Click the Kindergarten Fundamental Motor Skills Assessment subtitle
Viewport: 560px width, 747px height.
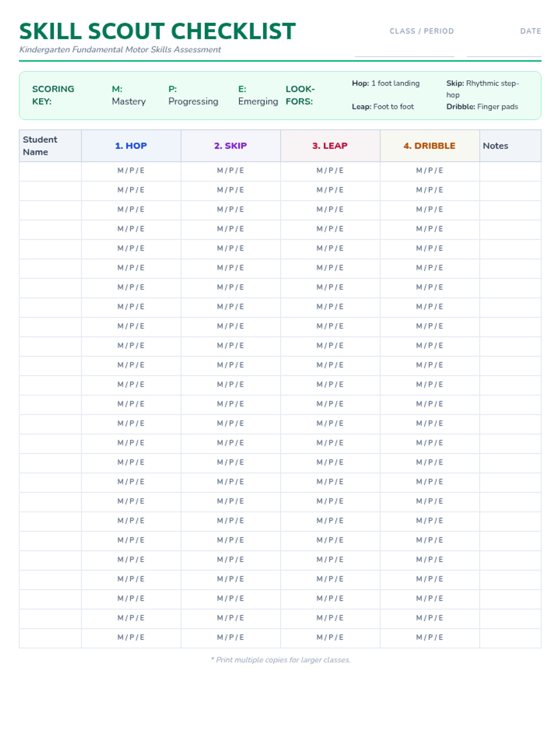coord(120,49)
